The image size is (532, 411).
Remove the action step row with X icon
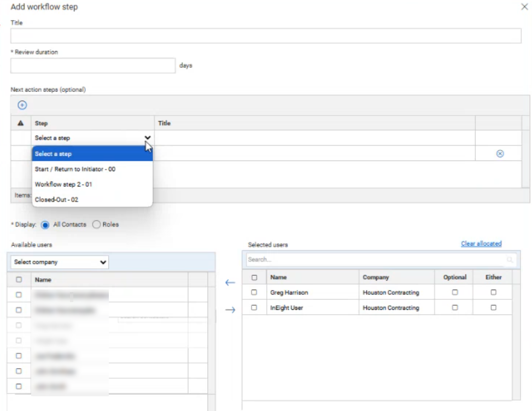[x=500, y=154]
